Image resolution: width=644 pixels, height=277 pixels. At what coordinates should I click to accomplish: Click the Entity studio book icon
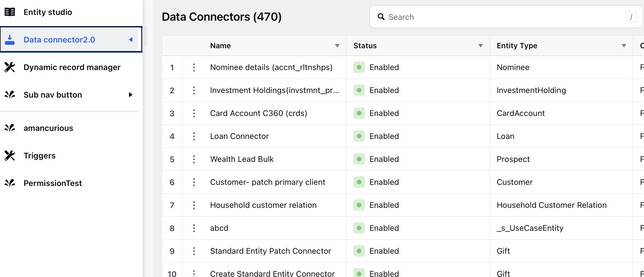[10, 12]
